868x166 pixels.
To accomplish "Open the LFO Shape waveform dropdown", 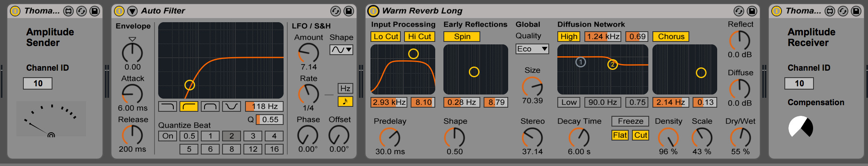I will pyautogui.click(x=341, y=50).
